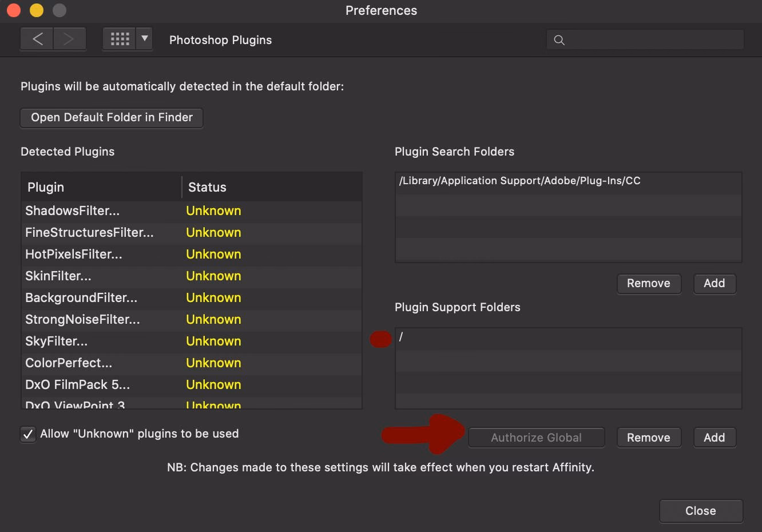The height and width of the screenshot is (532, 762).
Task: Click the back navigation arrow
Action: click(x=37, y=38)
